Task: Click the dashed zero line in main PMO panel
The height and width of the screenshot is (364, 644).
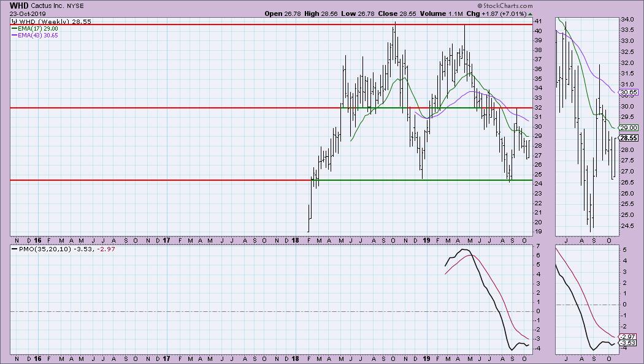Action: point(271,311)
